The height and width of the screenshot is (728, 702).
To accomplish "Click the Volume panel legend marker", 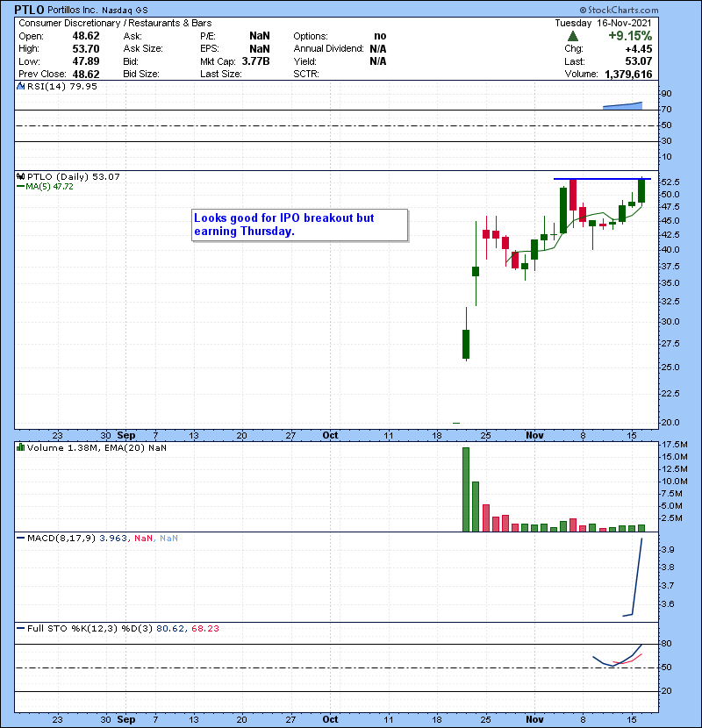I will point(19,448).
